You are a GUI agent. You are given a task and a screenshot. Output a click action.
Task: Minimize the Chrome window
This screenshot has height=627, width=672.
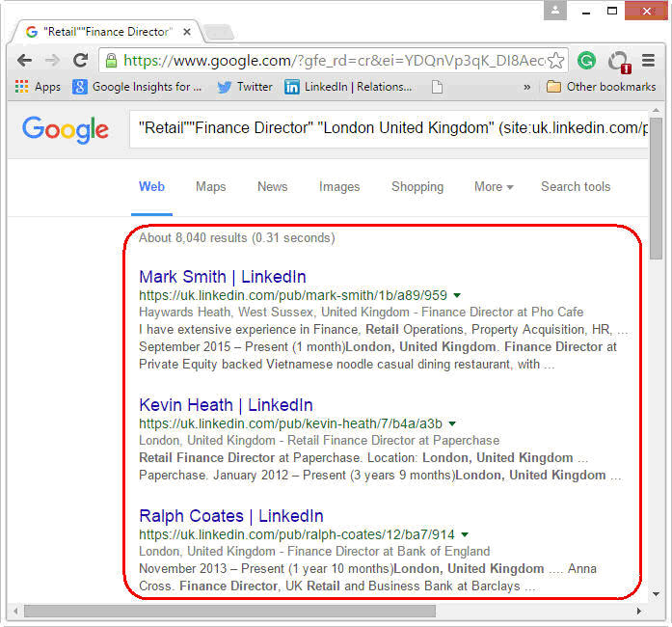(586, 12)
